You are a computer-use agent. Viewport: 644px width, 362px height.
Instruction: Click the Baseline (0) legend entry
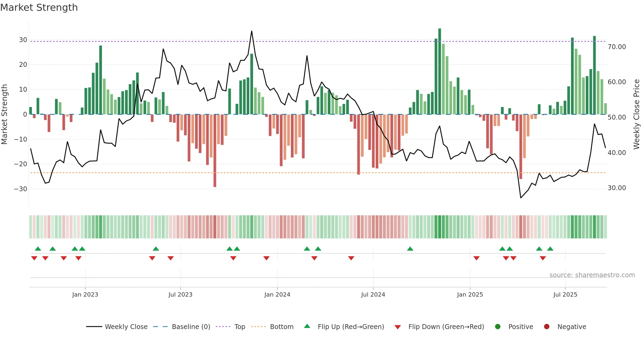(182, 327)
